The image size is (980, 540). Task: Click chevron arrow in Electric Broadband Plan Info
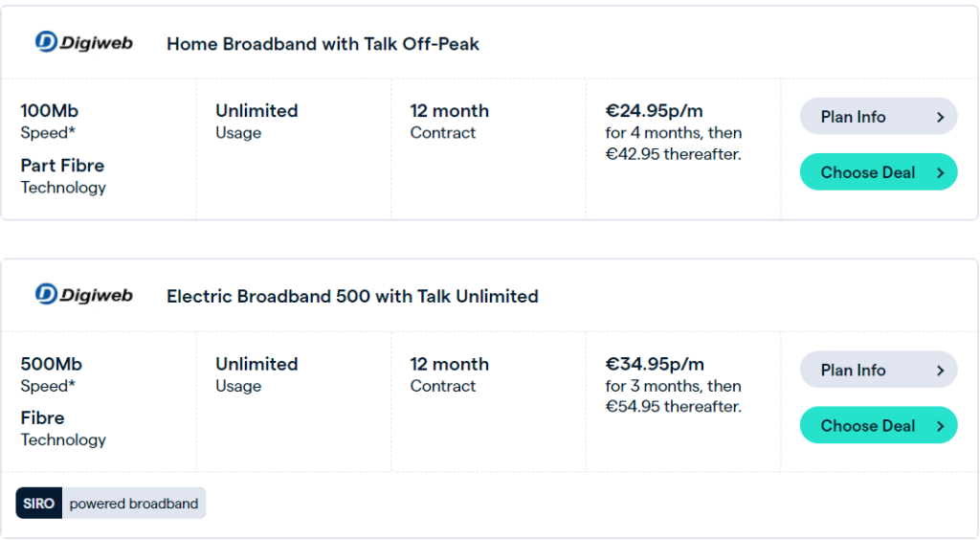pos(940,371)
